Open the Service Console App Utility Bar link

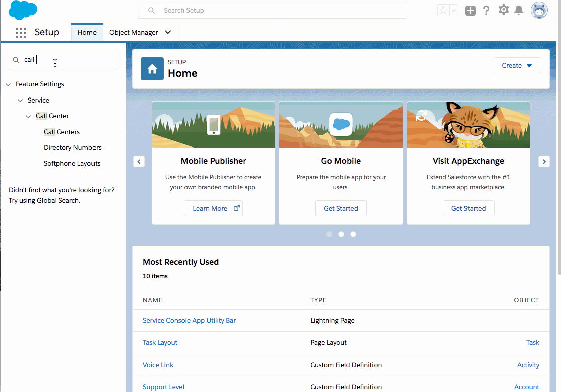189,321
